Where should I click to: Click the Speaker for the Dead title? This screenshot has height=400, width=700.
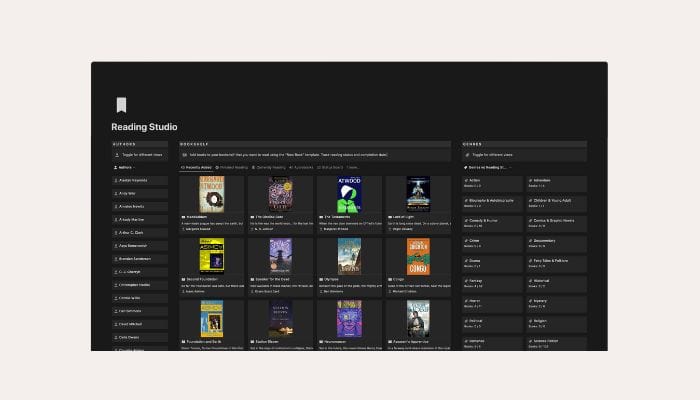point(272,279)
